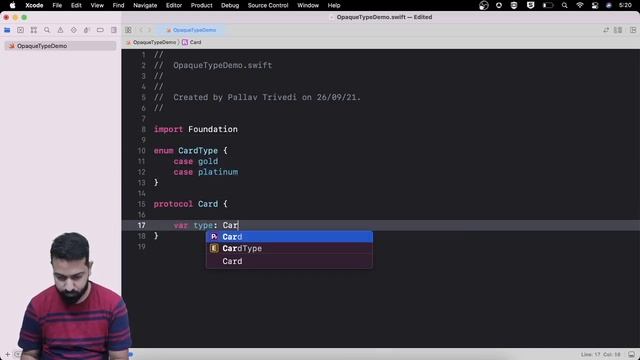
Task: Open the Apple menu
Action: 12,5
